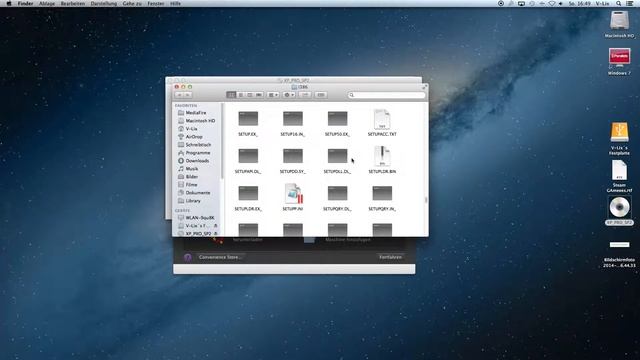Click the Share toolbar button

[x=305, y=95]
